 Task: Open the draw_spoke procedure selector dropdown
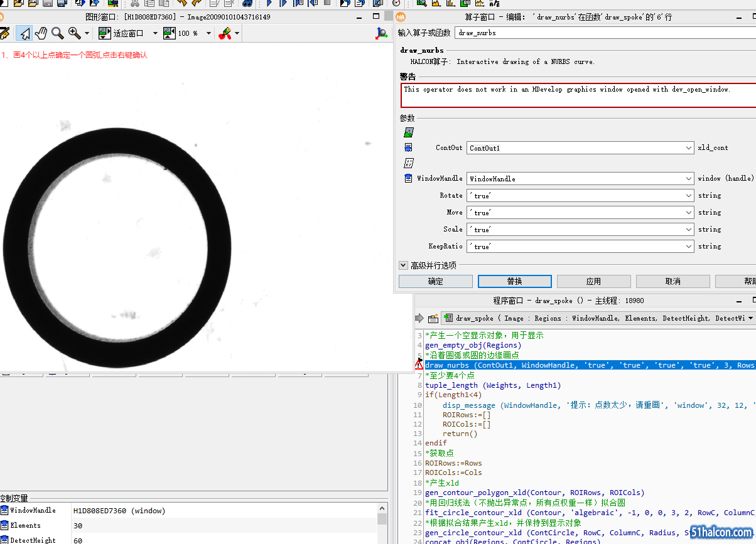pyautogui.click(x=750, y=319)
